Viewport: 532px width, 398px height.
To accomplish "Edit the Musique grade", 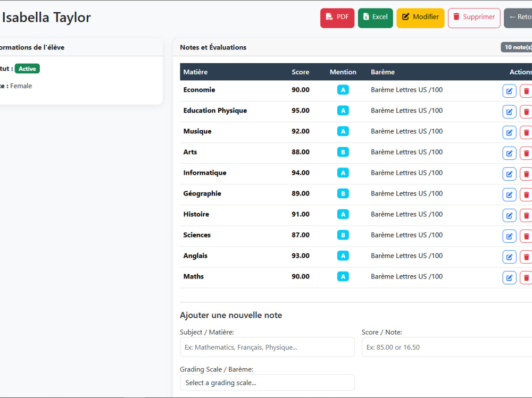I will click(509, 132).
